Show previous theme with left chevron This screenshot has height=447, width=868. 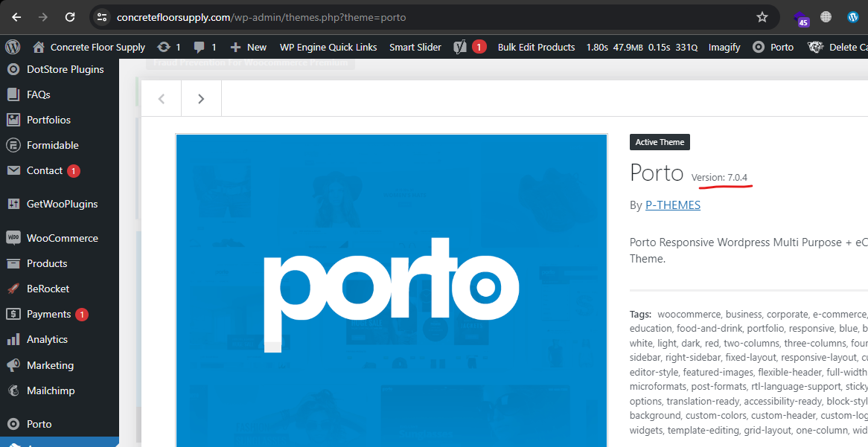click(x=162, y=98)
